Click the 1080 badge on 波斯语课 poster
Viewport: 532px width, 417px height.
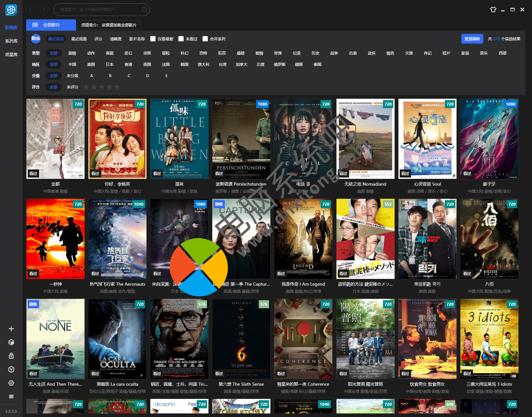pos(263,104)
